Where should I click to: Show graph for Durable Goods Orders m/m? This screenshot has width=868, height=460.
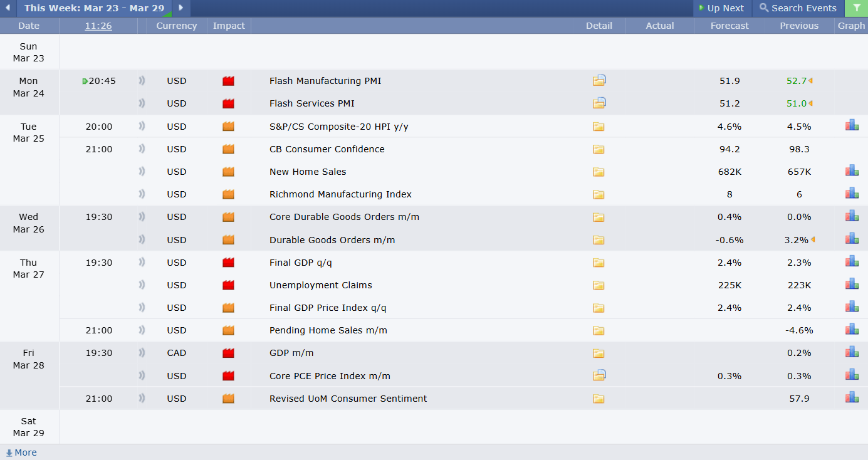852,238
